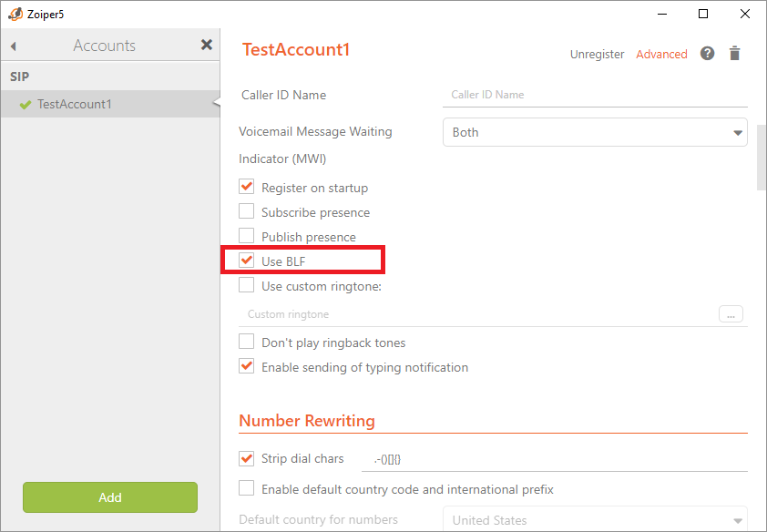Click the Unregister link

(597, 54)
